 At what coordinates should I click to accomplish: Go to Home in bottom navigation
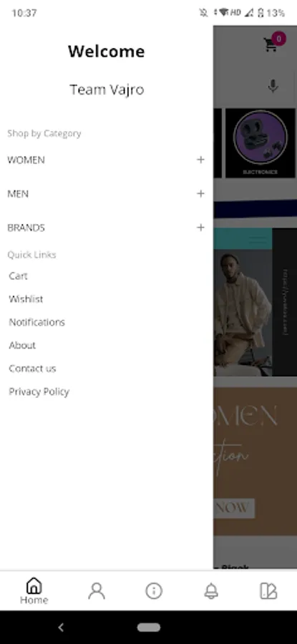click(34, 590)
